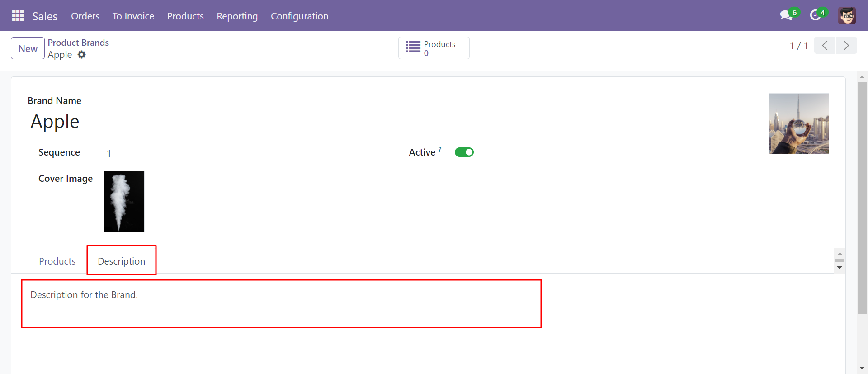Open the Reporting menu
This screenshot has width=868, height=374.
237,16
